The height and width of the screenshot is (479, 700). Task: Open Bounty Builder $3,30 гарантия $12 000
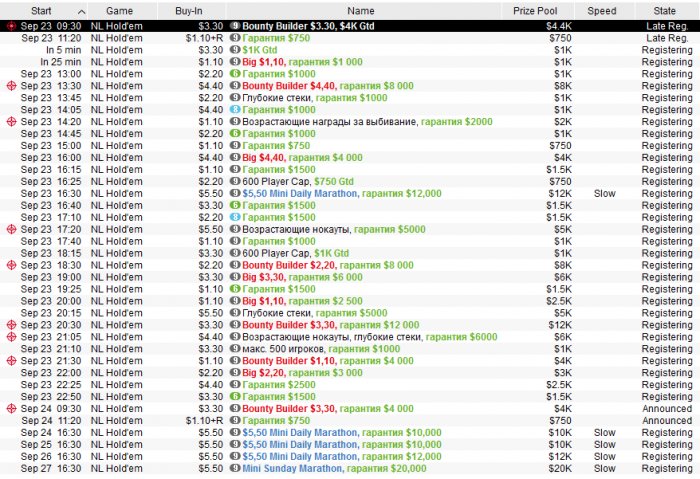point(350,325)
